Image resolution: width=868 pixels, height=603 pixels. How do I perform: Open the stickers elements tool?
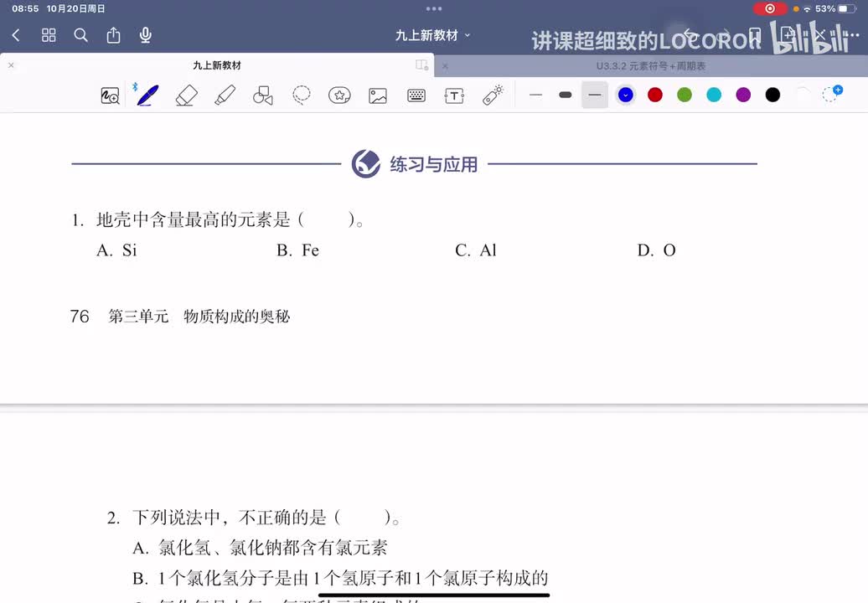click(x=339, y=95)
